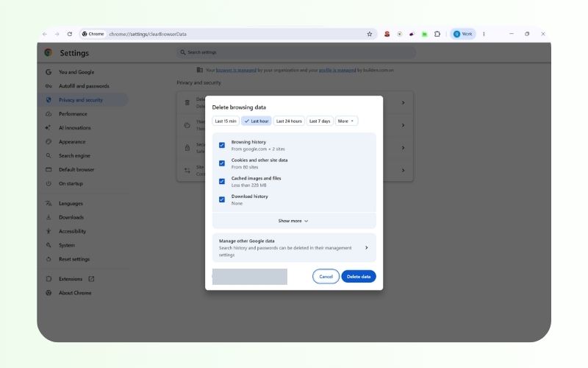Uncheck Browsing history checkbox

(222, 145)
